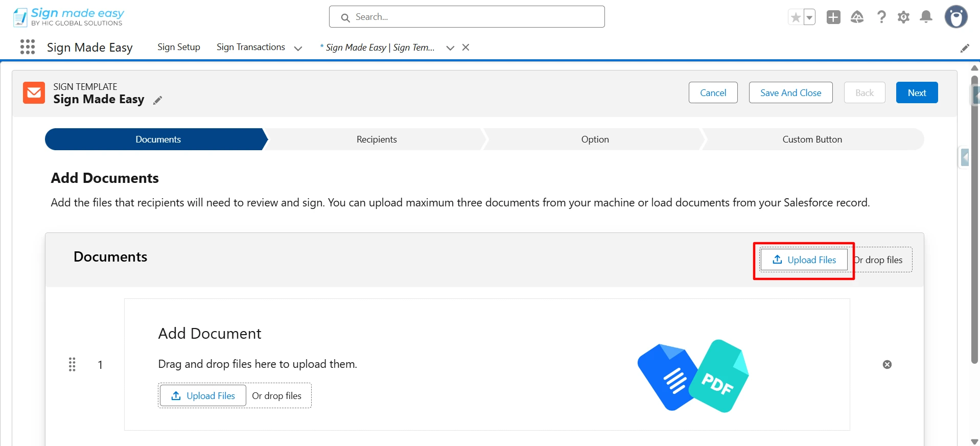Go to the Documents step
Screen dimensions: 980x446
click(x=156, y=139)
